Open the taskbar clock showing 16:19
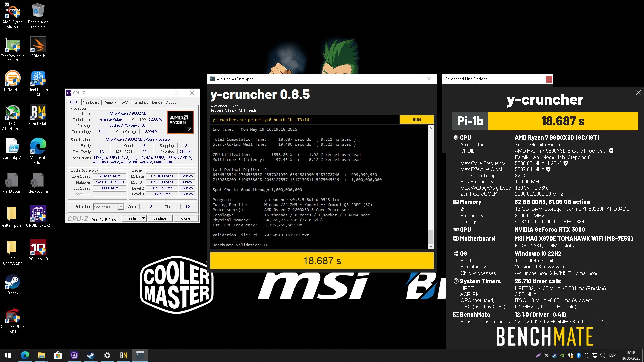 click(630, 355)
